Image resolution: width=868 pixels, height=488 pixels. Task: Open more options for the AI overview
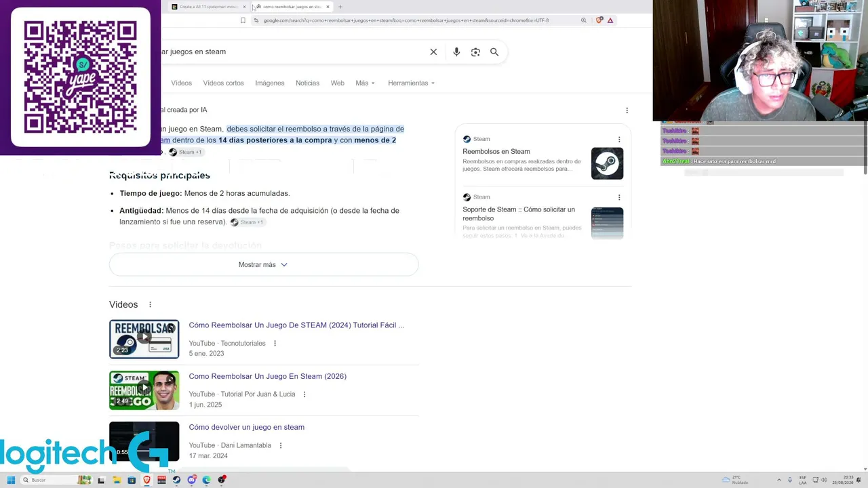coord(627,110)
